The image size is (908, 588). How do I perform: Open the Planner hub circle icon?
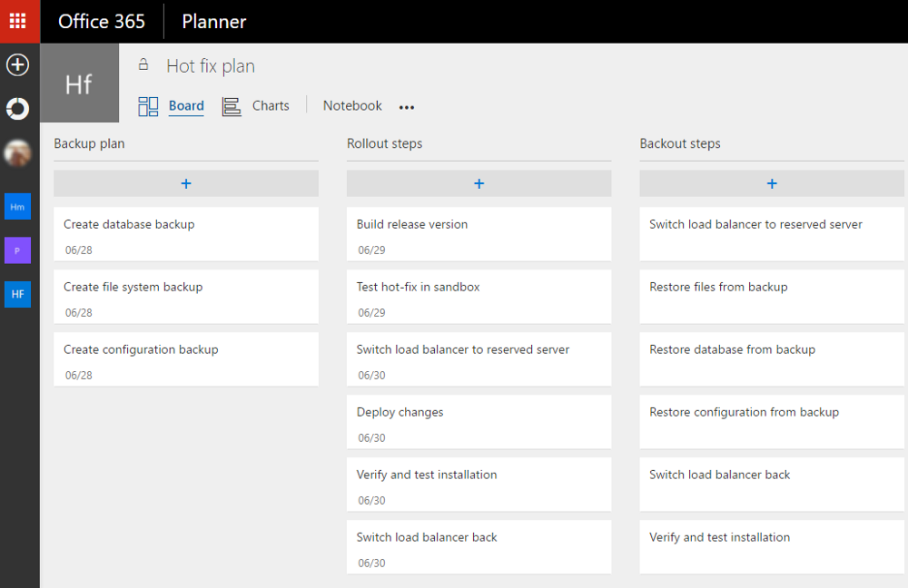18,109
